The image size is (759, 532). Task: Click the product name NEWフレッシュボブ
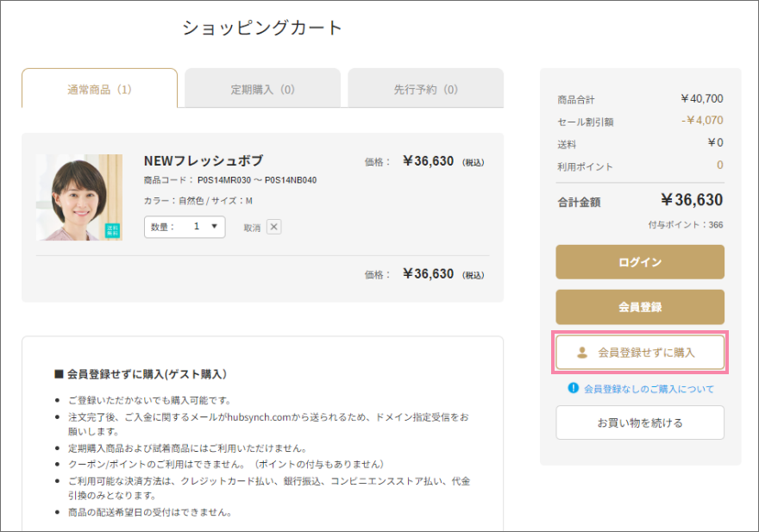pos(204,161)
